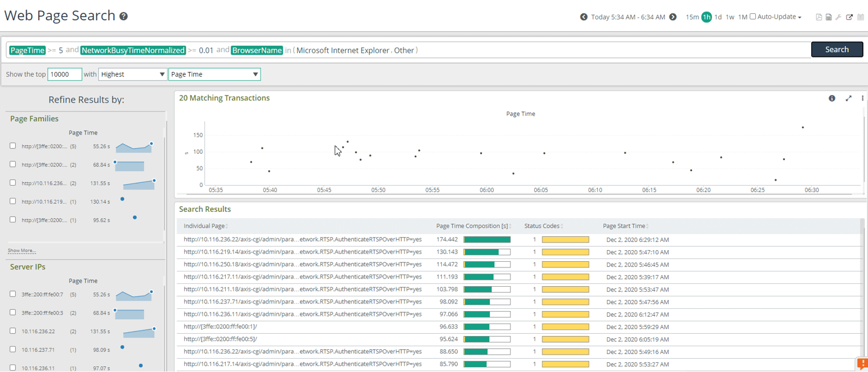Viewport: 868px width, 372px height.
Task: Open the wrench settings icon
Action: click(x=838, y=17)
